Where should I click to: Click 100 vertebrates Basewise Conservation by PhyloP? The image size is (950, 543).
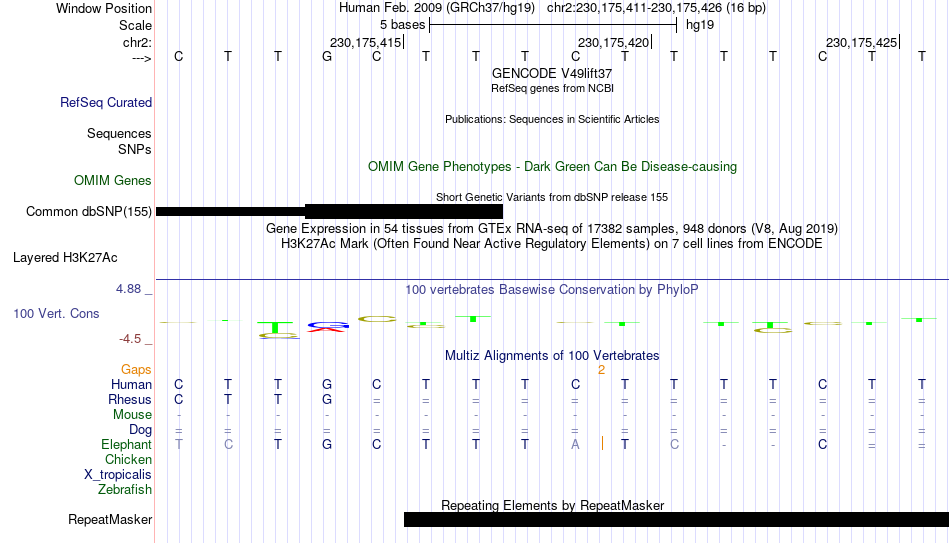coord(552,290)
